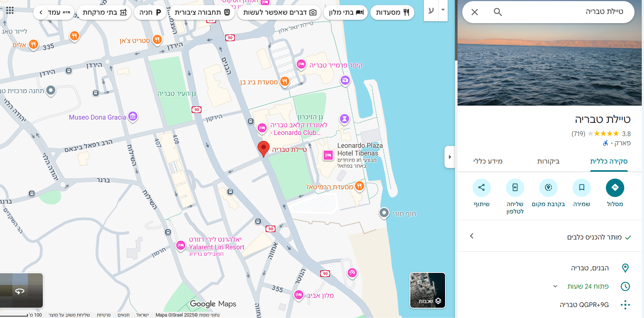The width and height of the screenshot is (644, 318).
Task: Click the search magnifier icon
Action: tap(497, 12)
